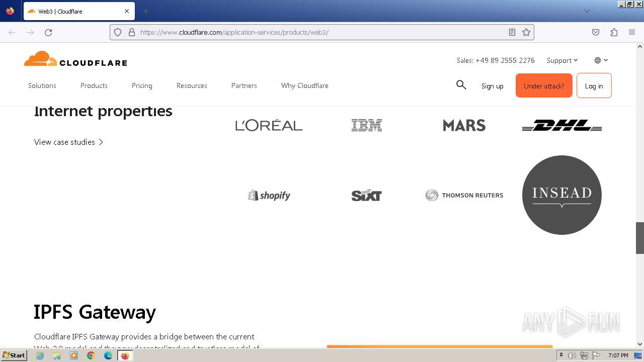Save page to Pocket
644x362 pixels.
[x=596, y=32]
